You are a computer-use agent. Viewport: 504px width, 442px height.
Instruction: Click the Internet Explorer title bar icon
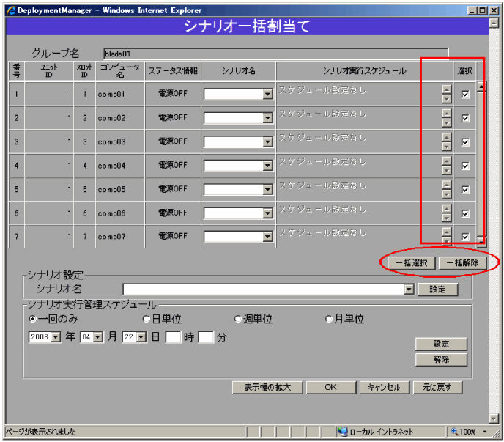11,10
